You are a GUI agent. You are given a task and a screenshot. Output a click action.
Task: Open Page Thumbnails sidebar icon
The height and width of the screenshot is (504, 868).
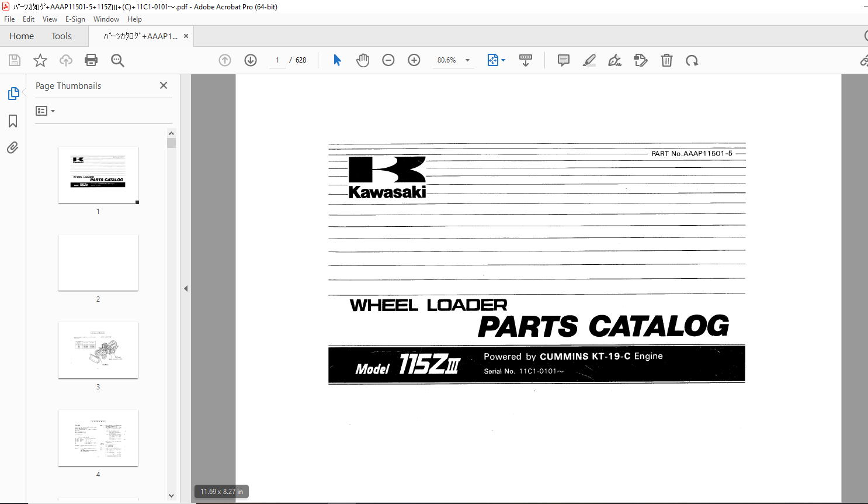tap(13, 94)
